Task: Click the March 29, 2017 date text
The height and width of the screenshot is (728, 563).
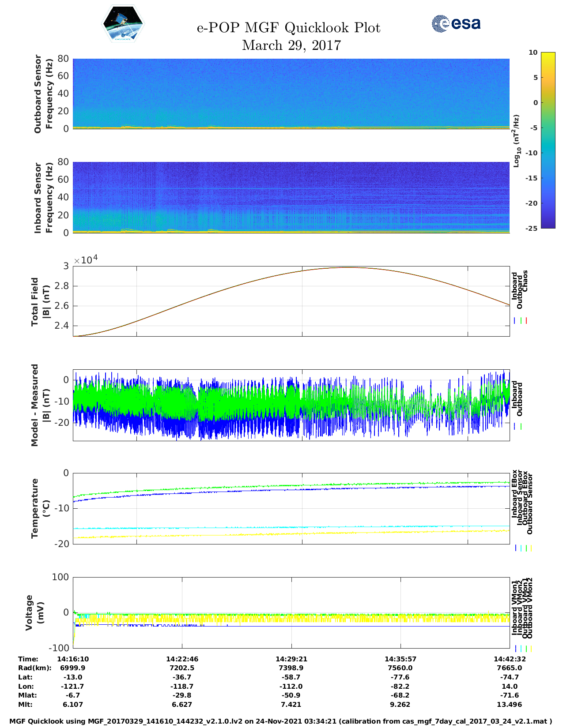Action: pyautogui.click(x=291, y=45)
